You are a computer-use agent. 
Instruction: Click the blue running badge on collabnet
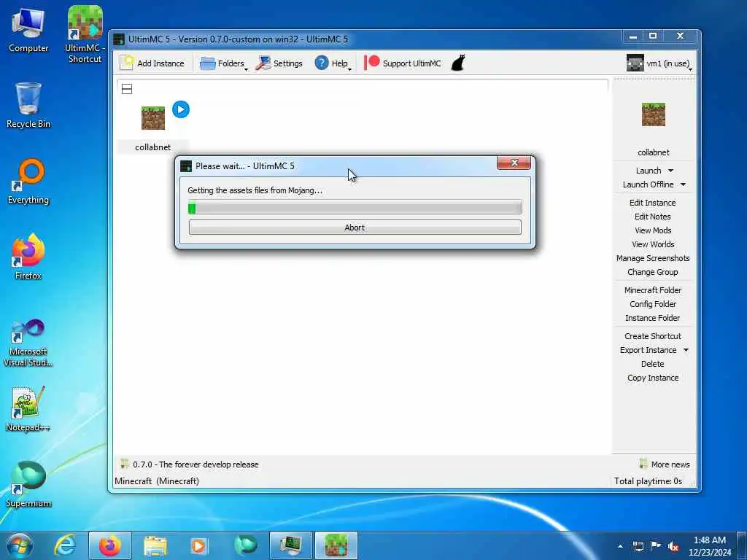(x=181, y=109)
